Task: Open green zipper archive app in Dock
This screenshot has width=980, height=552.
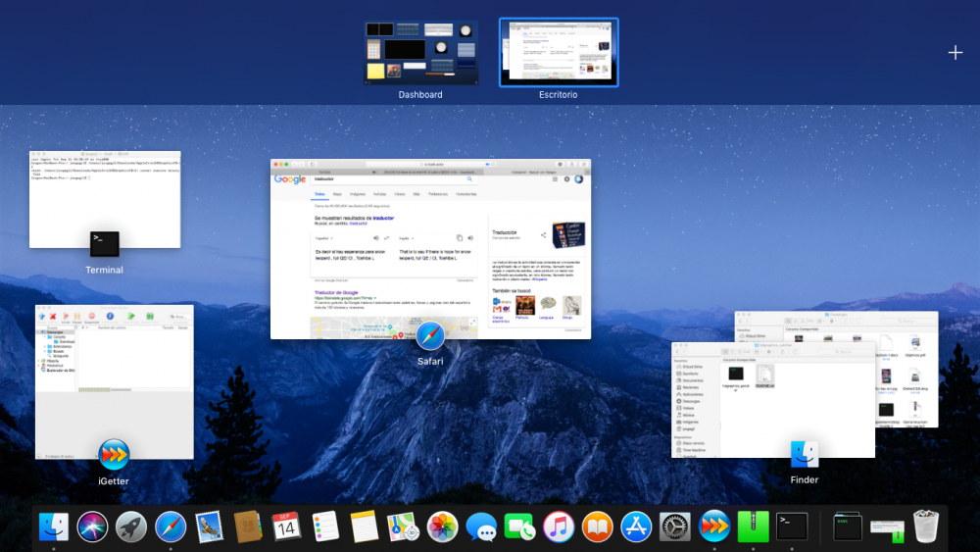Action: (x=753, y=527)
